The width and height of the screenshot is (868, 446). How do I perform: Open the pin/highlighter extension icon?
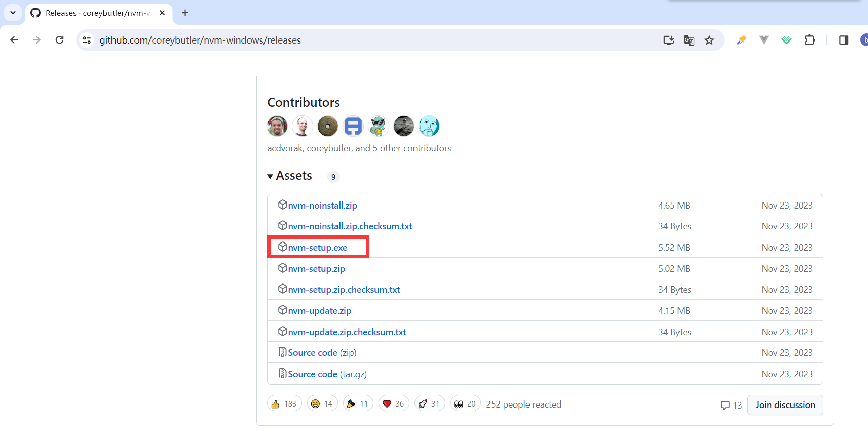point(741,40)
